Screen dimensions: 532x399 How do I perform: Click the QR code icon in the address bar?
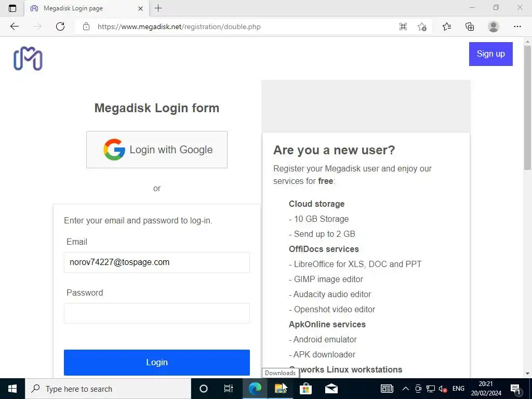(x=403, y=26)
